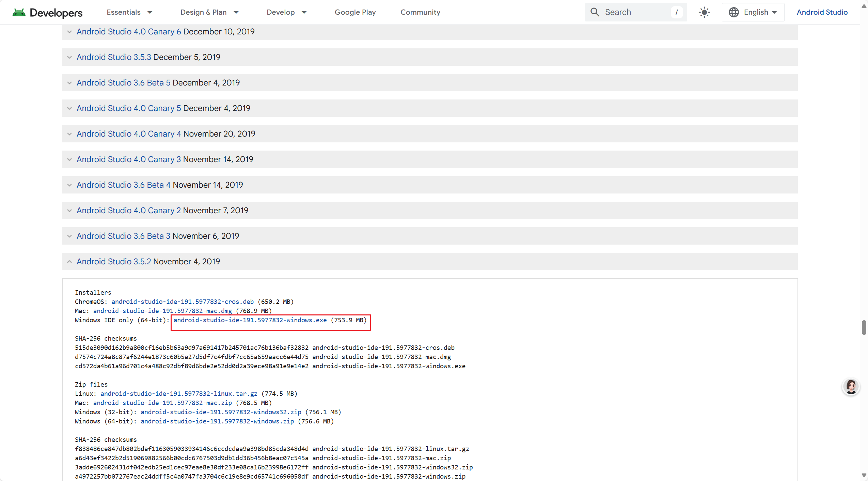Expand Android Studio 3.6 Beta 5 chevron

(69, 83)
